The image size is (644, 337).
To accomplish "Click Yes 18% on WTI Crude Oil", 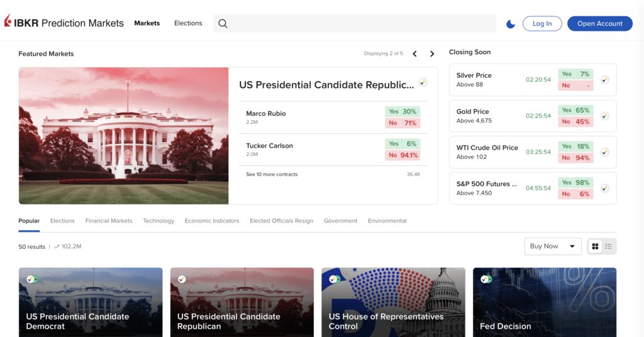I will tap(575, 146).
